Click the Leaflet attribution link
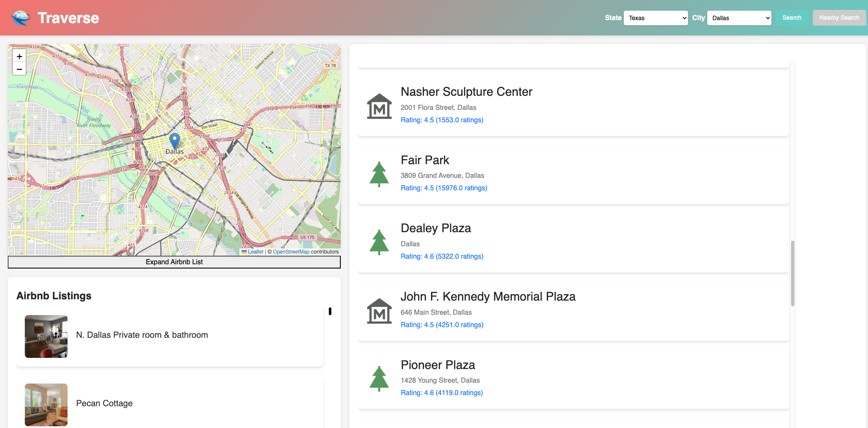The width and height of the screenshot is (868, 428). [x=255, y=251]
